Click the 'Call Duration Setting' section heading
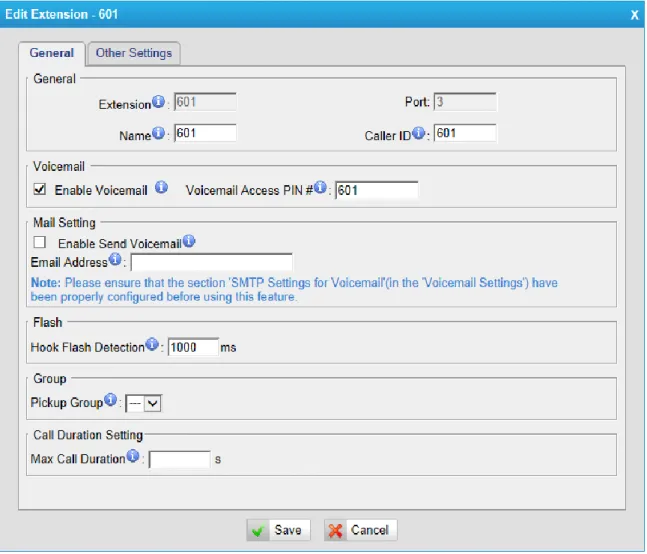The image size is (647, 554). click(x=88, y=435)
